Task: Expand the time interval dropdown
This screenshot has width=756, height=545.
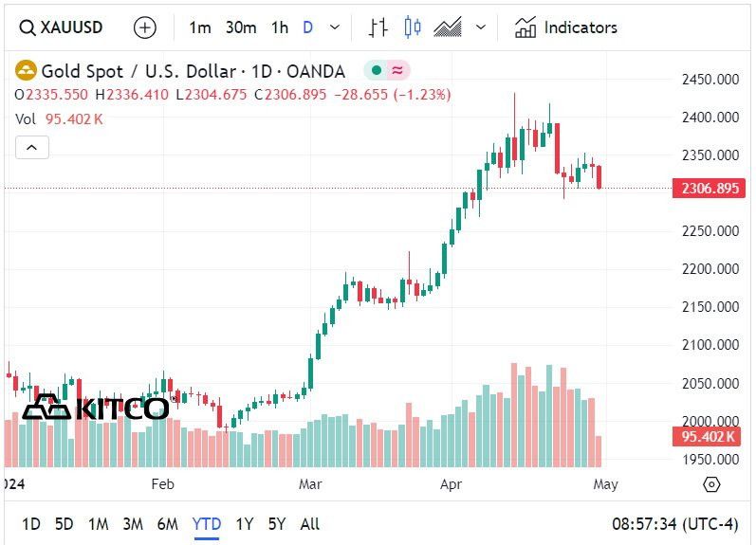Action: click(x=335, y=27)
